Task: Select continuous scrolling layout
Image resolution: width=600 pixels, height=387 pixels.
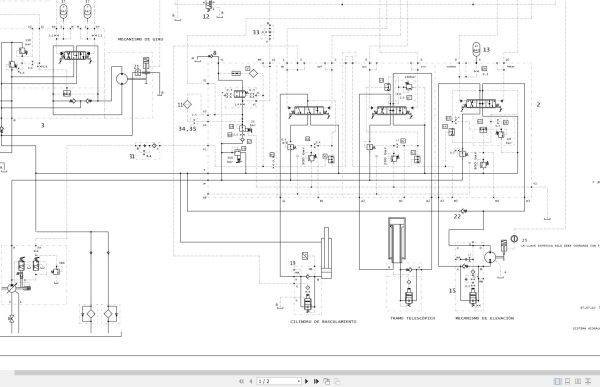Action: (589, 381)
